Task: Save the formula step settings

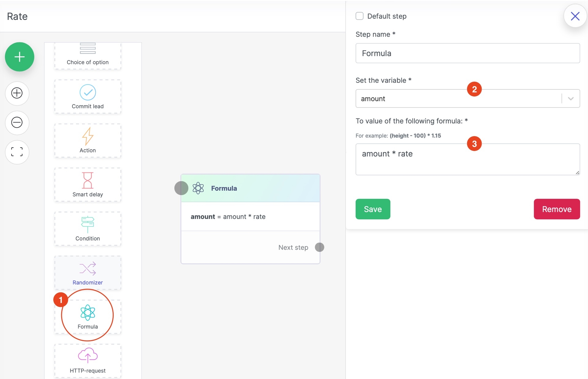Action: point(373,209)
